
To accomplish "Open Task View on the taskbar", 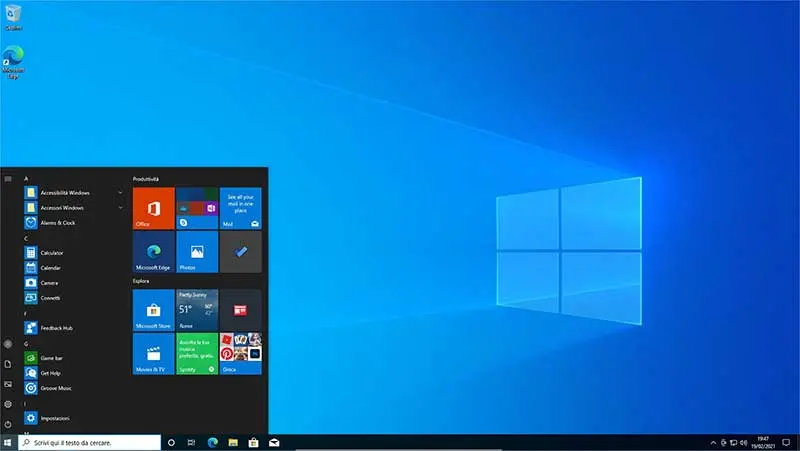I will click(x=191, y=442).
